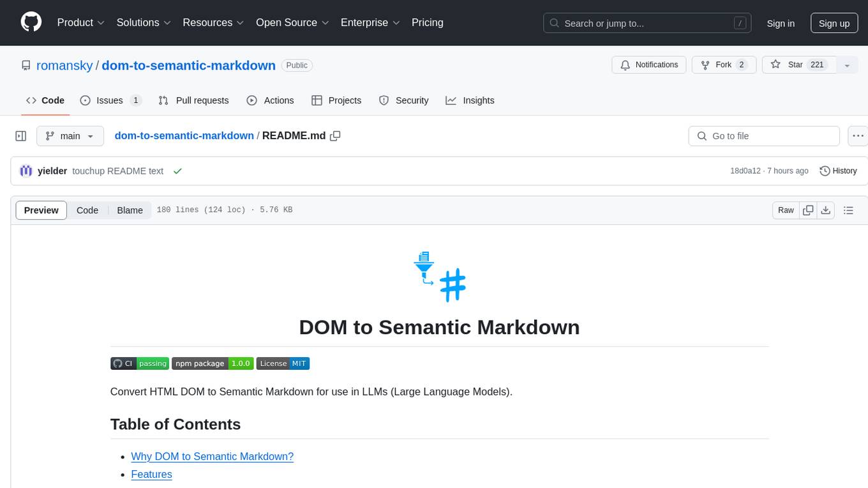Switch to the Insights tab
Viewport: 868px width, 488px height.
pyautogui.click(x=470, y=100)
